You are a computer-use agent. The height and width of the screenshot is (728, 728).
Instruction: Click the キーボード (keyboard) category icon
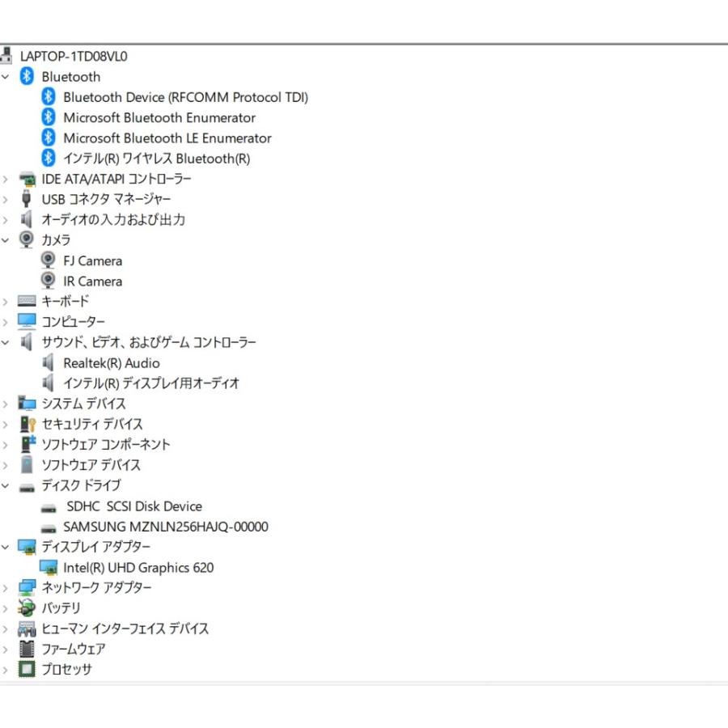point(26,301)
